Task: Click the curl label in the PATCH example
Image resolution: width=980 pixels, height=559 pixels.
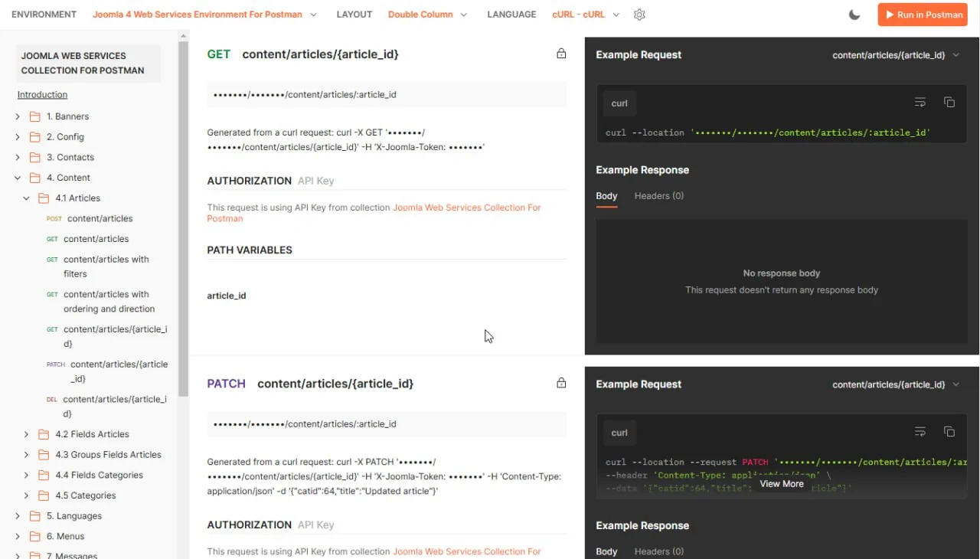Action: (x=619, y=433)
